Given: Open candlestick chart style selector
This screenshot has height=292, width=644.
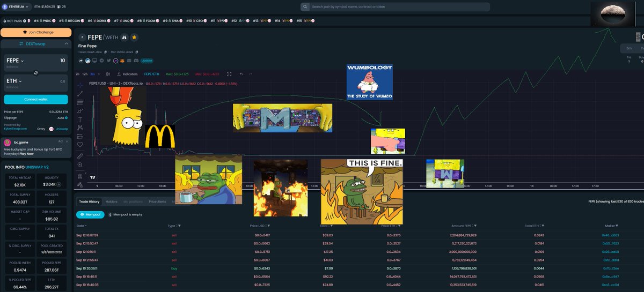Looking at the screenshot, I should (108, 74).
